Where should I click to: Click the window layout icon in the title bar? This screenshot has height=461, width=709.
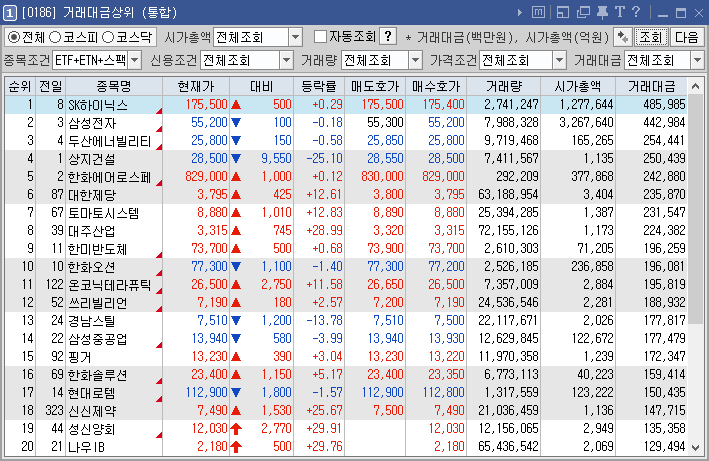562,12
